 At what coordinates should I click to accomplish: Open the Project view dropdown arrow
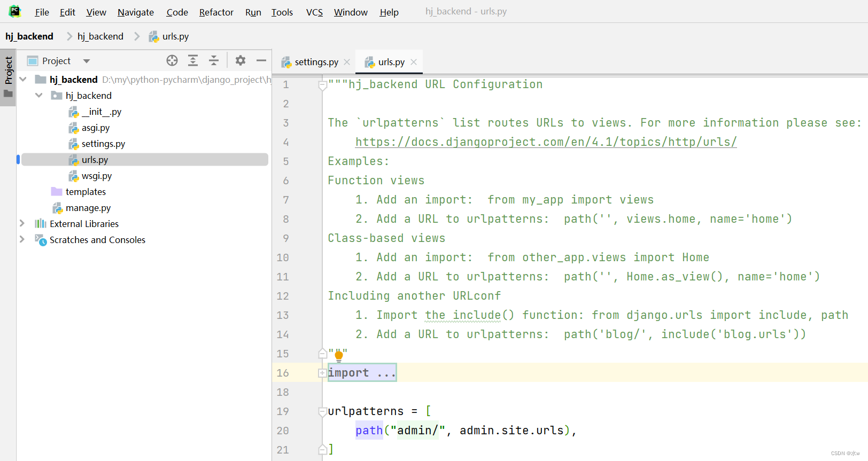[87, 61]
